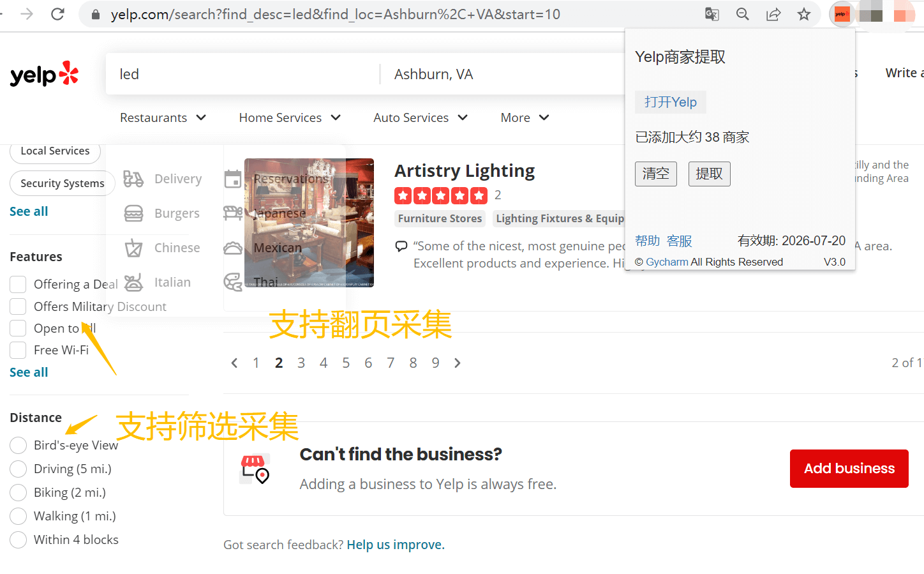Viewport: 924px width, 574px height.
Task: Click the five-star rating of Artistry Lighting
Action: (x=441, y=195)
